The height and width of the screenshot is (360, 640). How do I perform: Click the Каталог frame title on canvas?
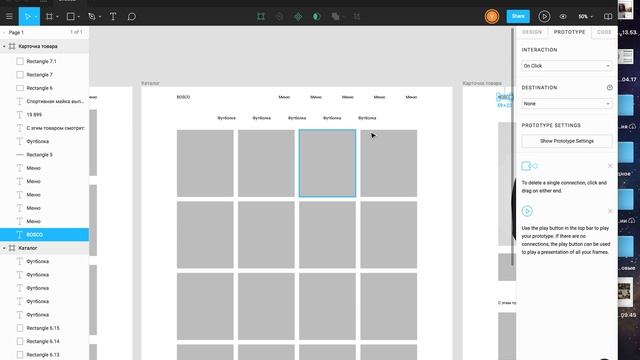point(150,83)
